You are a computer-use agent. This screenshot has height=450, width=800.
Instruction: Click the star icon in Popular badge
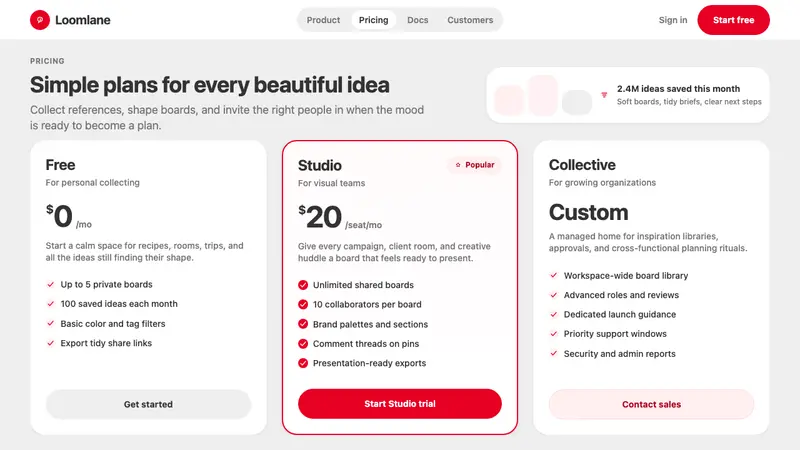458,165
